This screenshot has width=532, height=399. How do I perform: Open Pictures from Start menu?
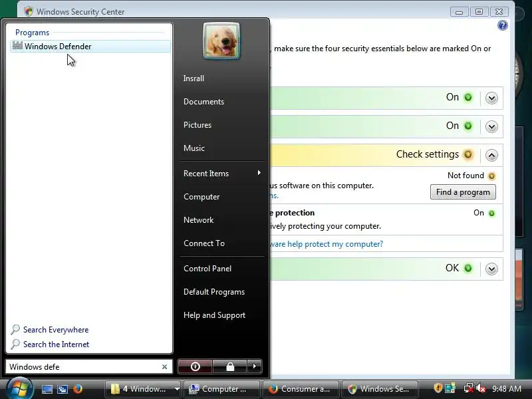198,125
